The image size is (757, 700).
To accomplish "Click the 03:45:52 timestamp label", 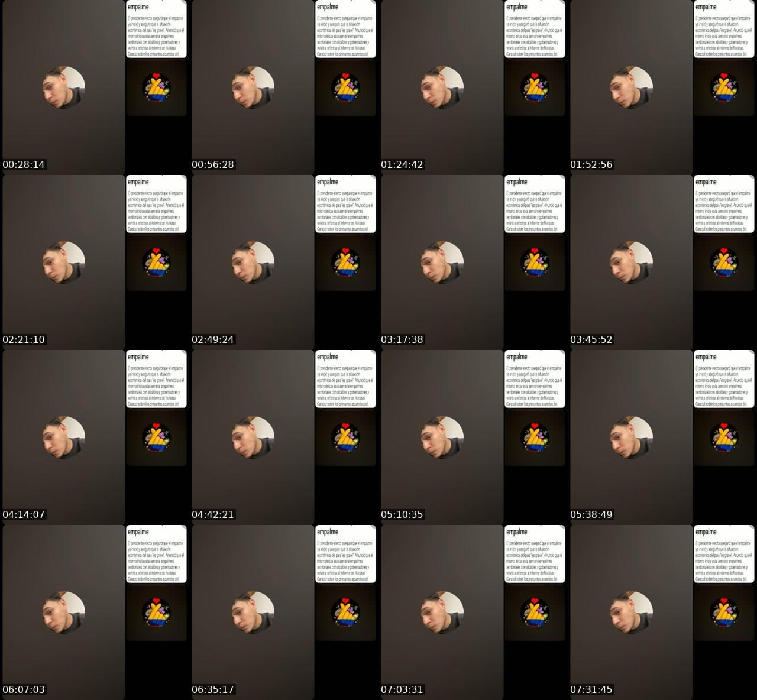I will tap(591, 339).
